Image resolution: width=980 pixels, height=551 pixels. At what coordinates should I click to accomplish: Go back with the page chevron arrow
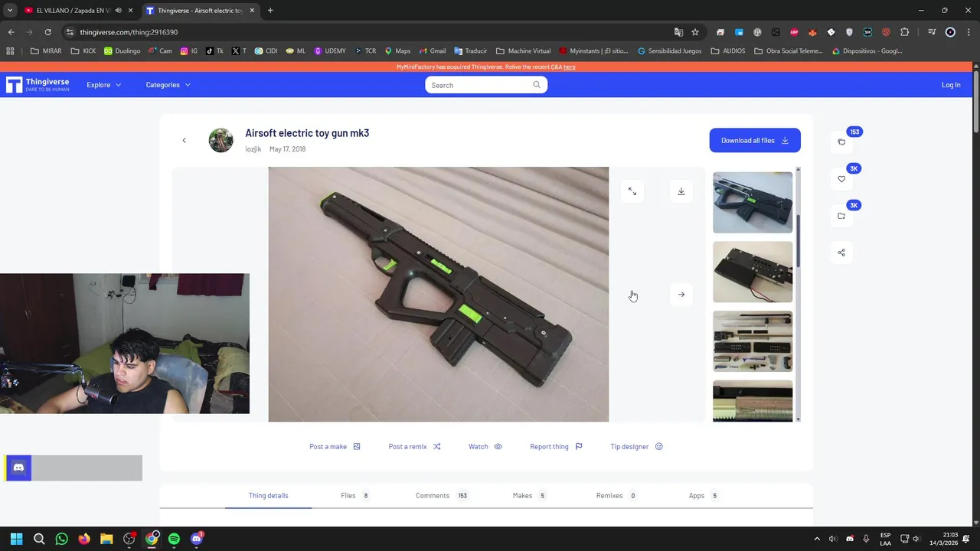tap(184, 141)
